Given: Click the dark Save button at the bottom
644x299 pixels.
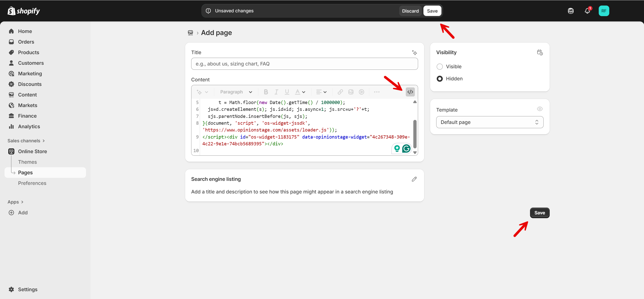Looking at the screenshot, I should click(540, 213).
